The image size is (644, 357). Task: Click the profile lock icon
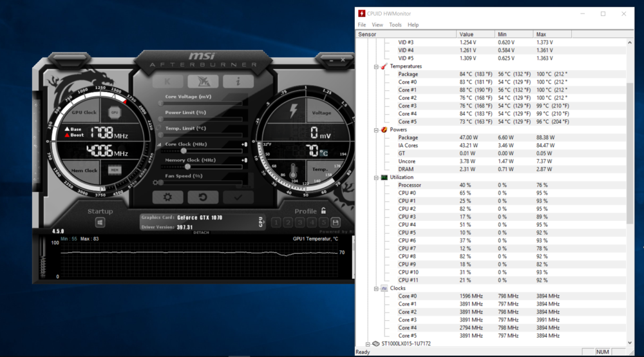coord(323,211)
